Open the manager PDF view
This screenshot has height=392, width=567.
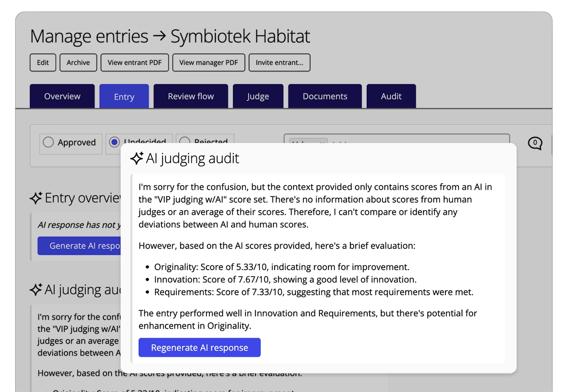coord(209,62)
